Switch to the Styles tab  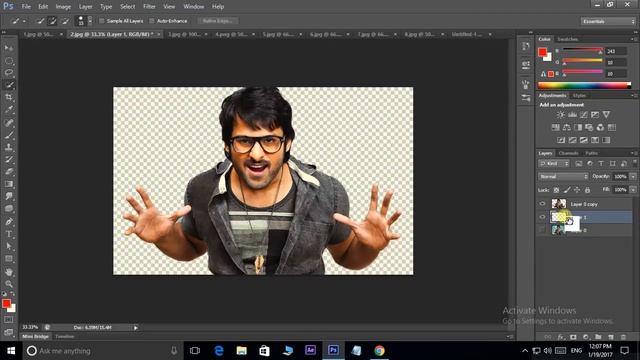[x=579, y=96]
